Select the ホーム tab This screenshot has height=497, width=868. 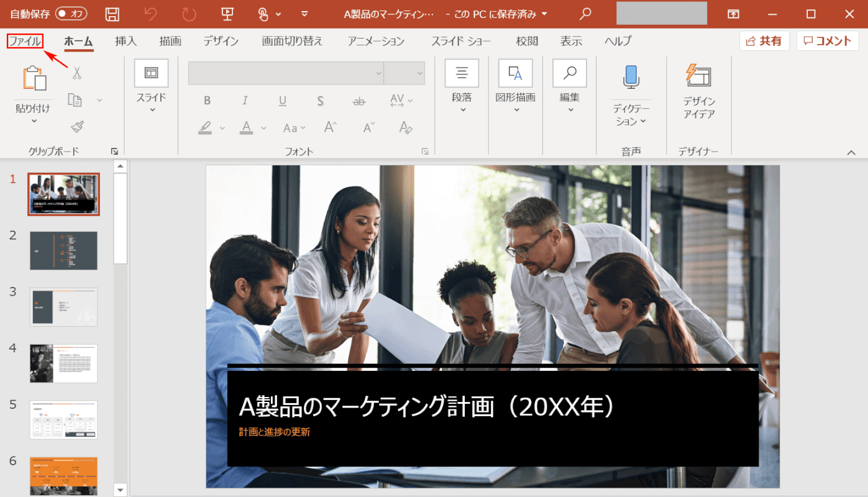78,42
